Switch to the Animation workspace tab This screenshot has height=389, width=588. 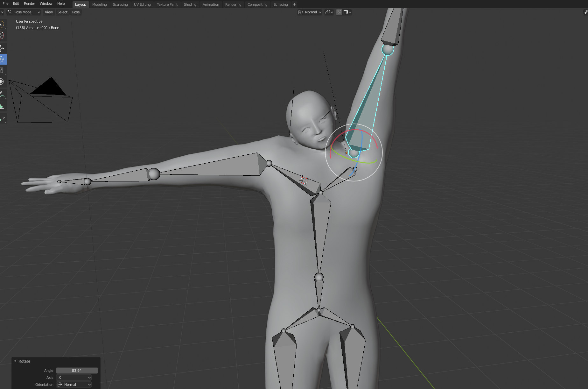[211, 4]
